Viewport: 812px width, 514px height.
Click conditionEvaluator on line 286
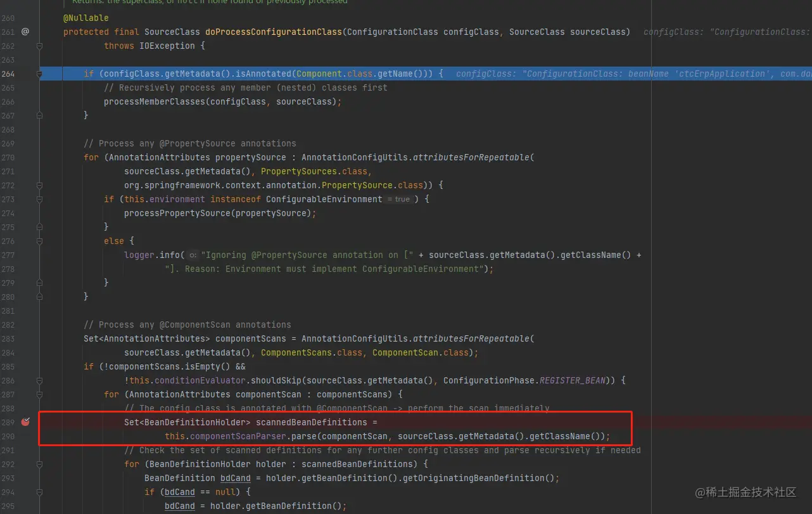tap(200, 380)
